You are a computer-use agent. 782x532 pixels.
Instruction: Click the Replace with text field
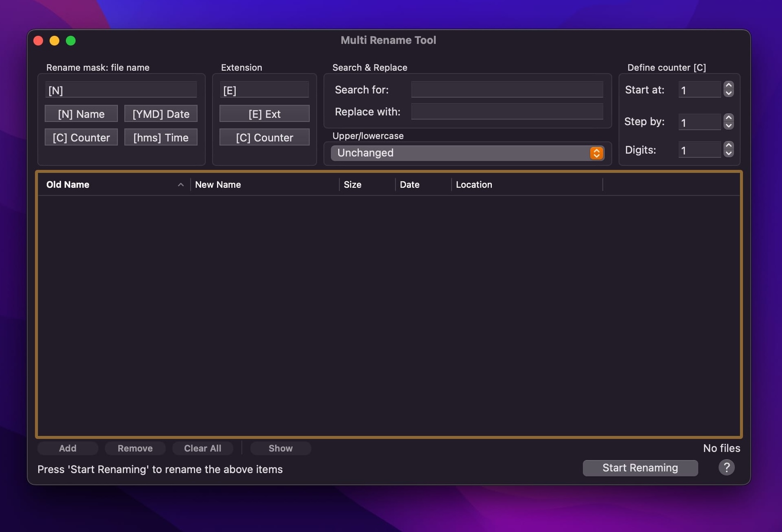pos(507,111)
